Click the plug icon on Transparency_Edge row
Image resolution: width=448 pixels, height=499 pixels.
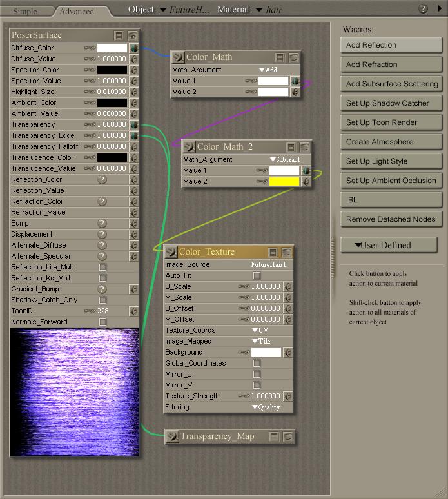coord(134,136)
